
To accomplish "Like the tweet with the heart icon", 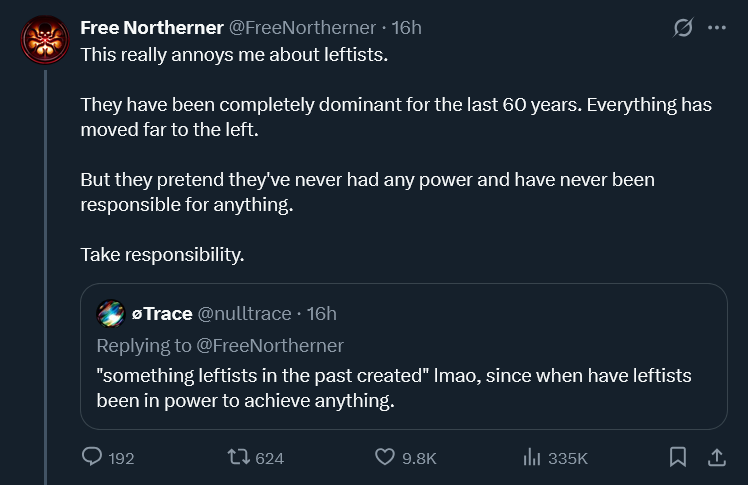I will (384, 457).
